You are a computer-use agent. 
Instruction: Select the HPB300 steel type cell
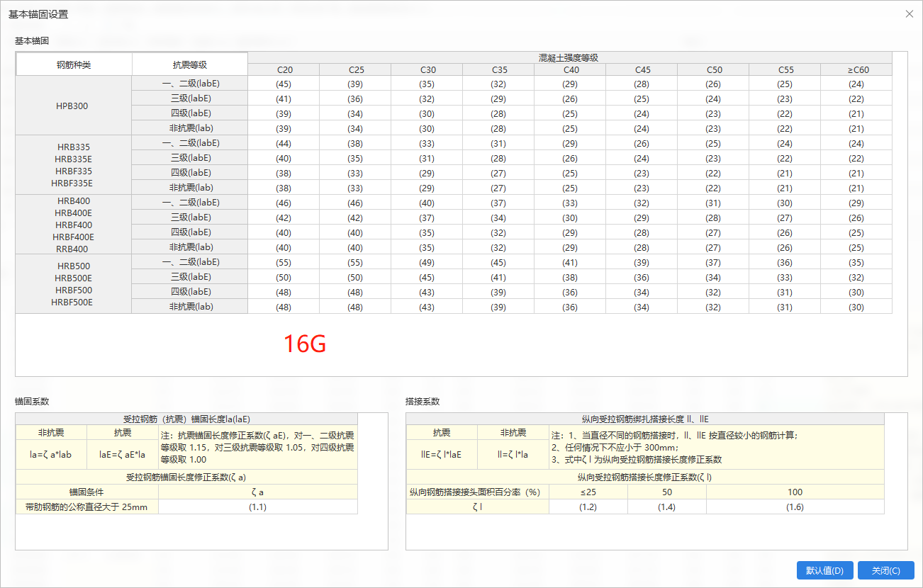(74, 106)
